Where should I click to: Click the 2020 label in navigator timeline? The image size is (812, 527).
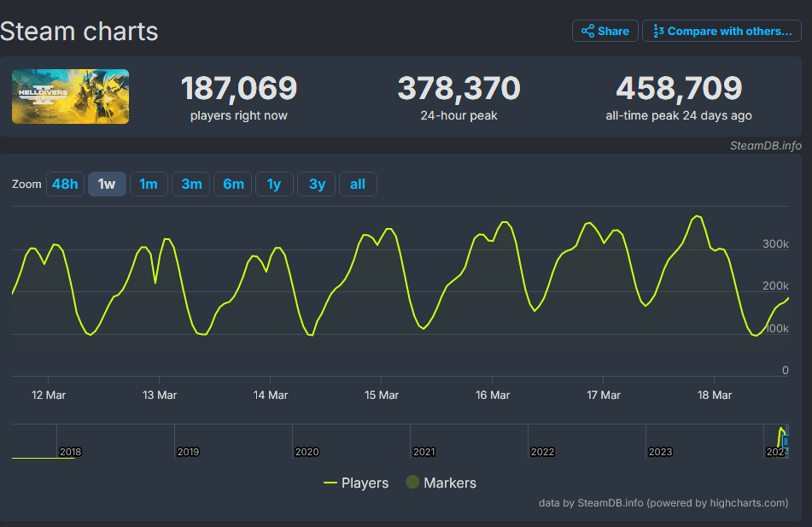307,452
